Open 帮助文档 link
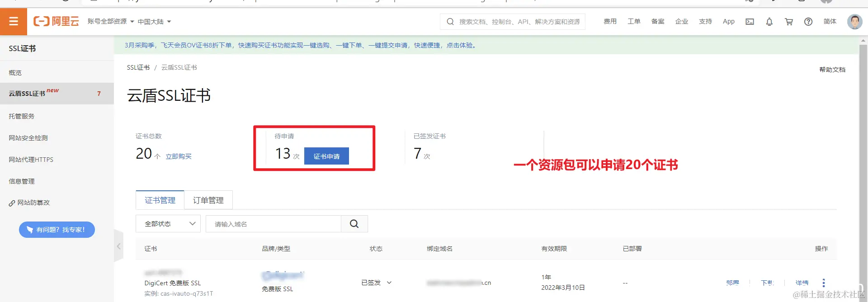This screenshot has width=868, height=302. pyautogui.click(x=832, y=70)
